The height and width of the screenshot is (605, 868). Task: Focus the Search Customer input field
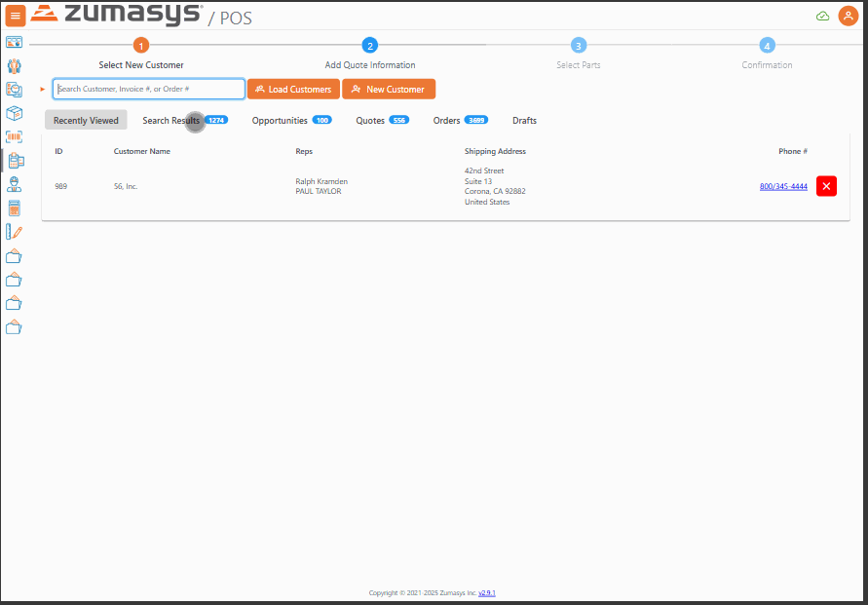tap(149, 90)
